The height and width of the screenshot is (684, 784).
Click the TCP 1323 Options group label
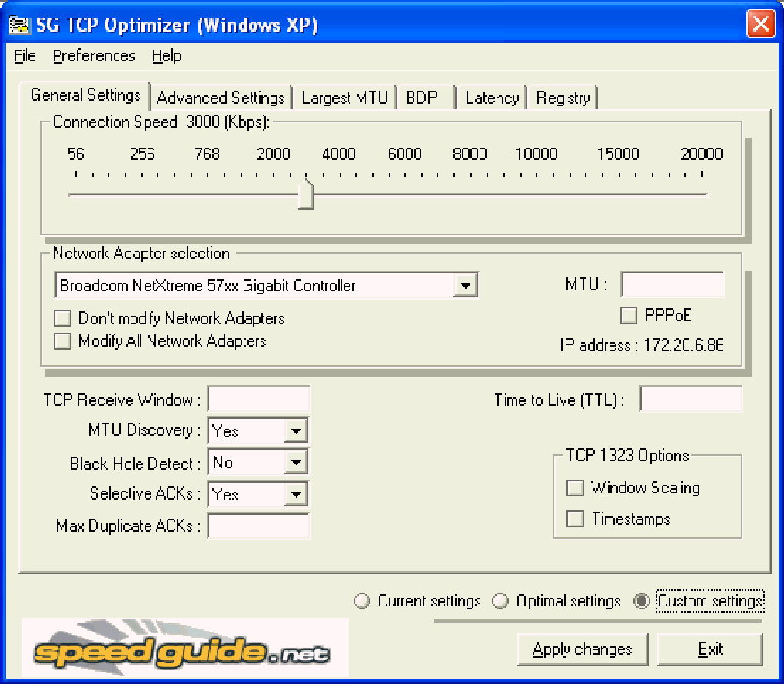627,455
